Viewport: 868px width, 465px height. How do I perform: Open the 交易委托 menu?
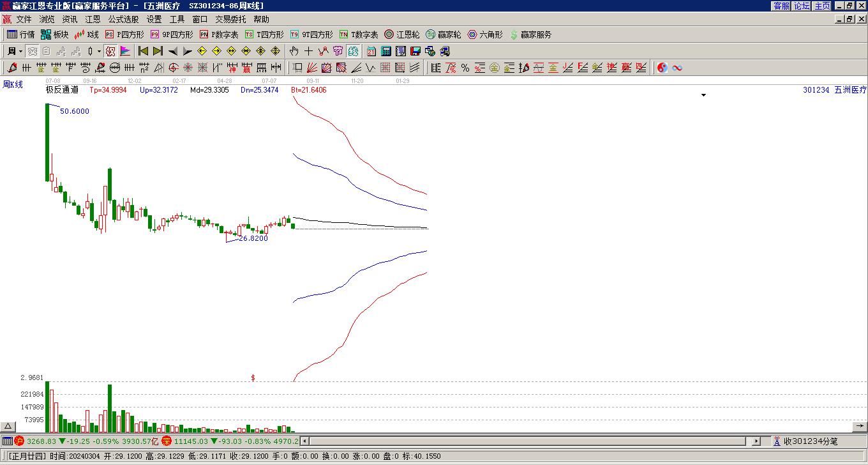tap(230, 19)
